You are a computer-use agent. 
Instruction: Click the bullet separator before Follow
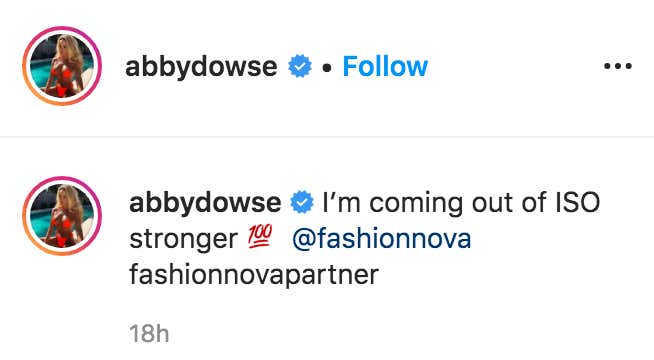[x=327, y=68]
